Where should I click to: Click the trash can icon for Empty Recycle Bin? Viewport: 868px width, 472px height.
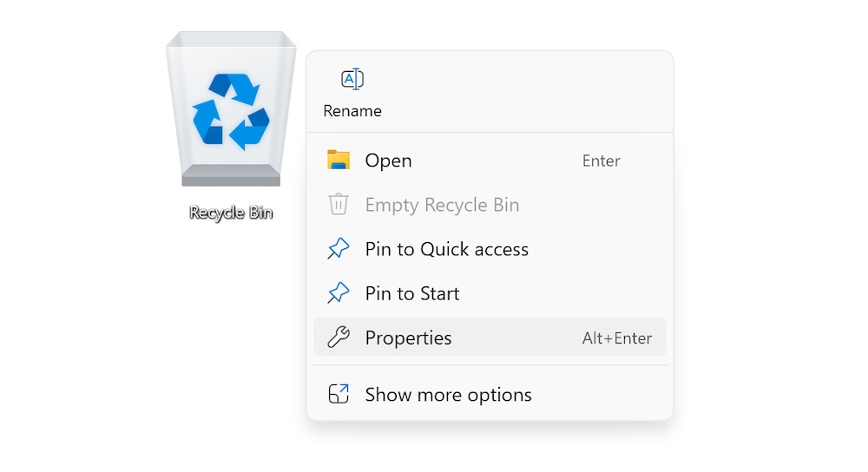pos(338,205)
